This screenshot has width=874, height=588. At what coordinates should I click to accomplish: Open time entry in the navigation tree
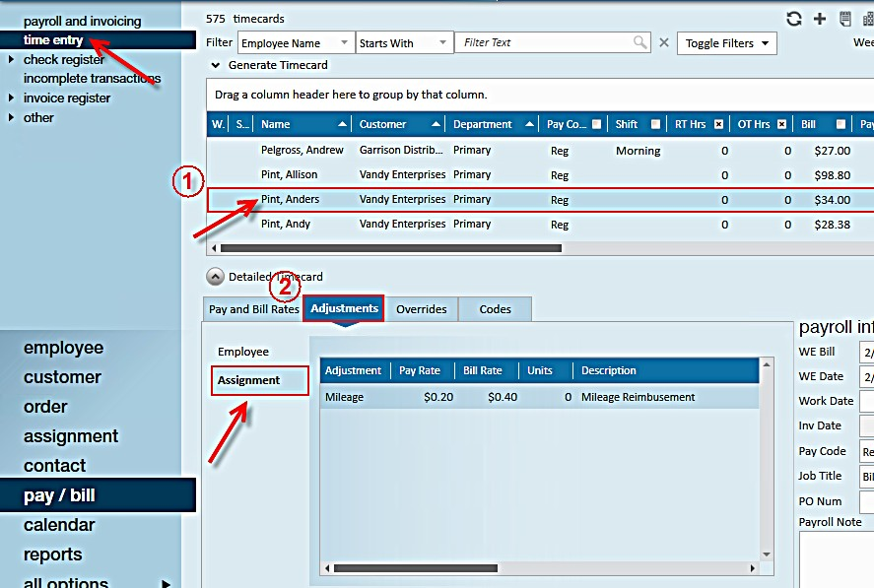point(53,39)
